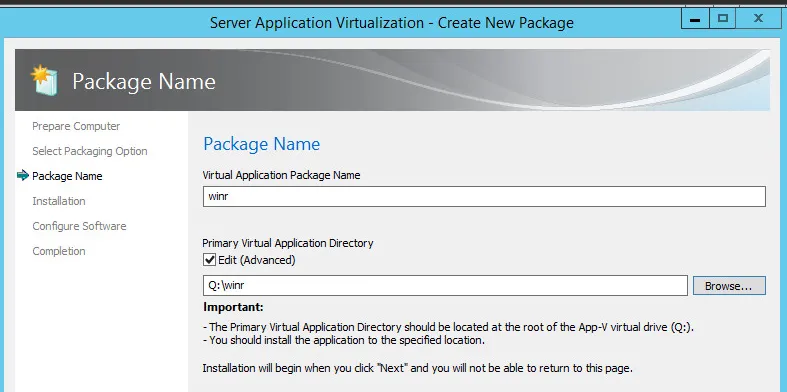This screenshot has height=392, width=787.
Task: Select the Select Packaging Option step
Action: [90, 151]
